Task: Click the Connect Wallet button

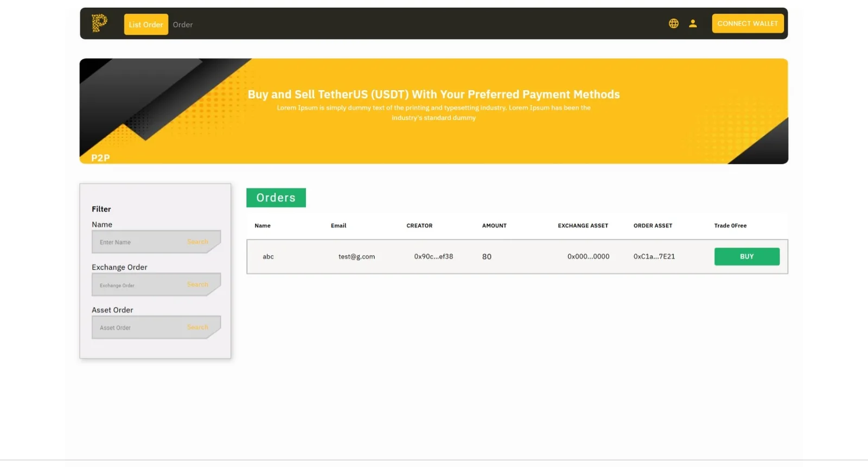Action: coord(748,23)
